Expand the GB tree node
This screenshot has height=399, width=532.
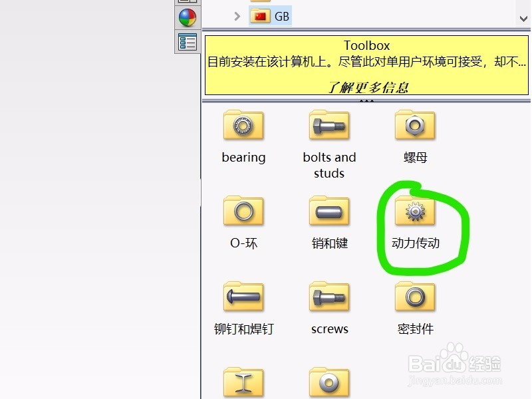237,16
